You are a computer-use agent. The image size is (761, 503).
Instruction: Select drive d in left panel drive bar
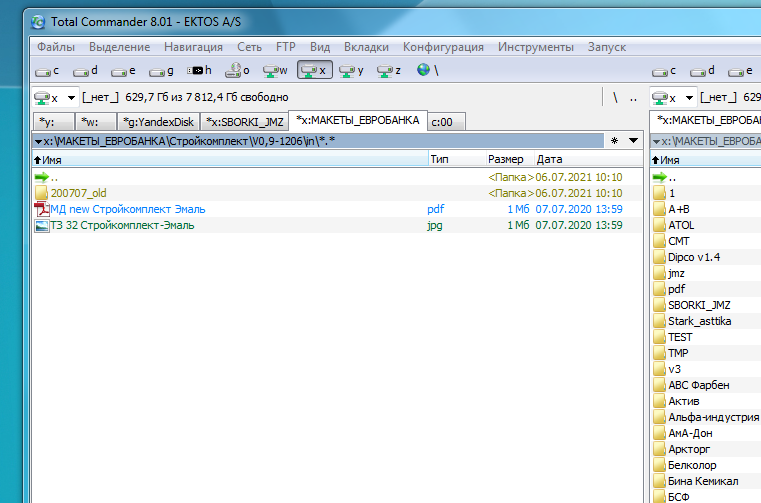(x=85, y=71)
